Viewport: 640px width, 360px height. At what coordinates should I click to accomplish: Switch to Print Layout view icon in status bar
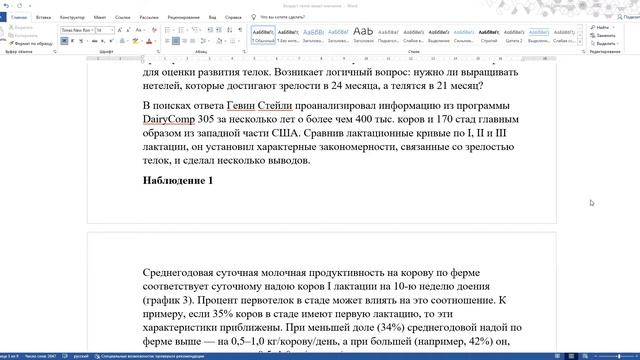tap(571, 356)
